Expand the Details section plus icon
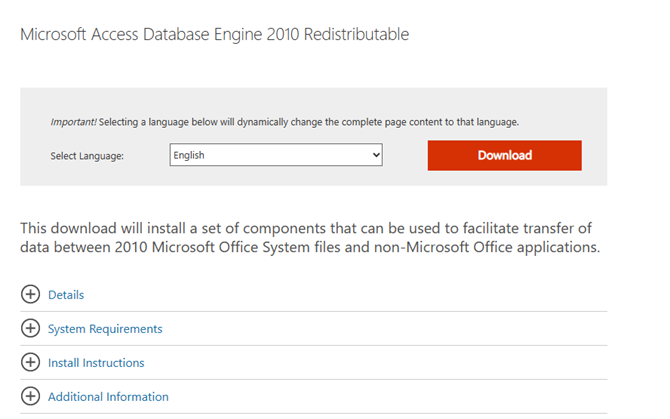This screenshot has height=419, width=670. 30,294
